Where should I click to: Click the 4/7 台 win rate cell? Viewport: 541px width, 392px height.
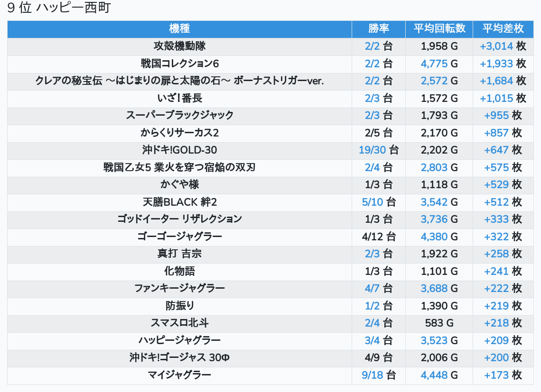pyautogui.click(x=379, y=288)
